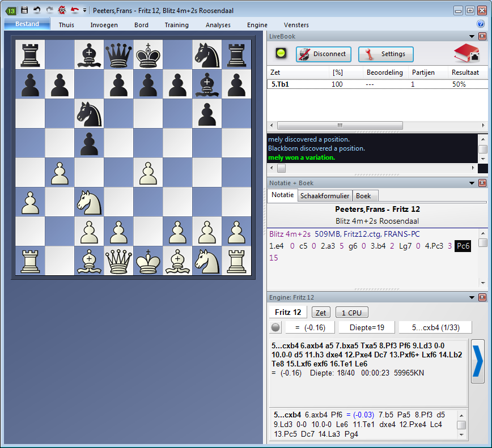Collapse the Notatie + Boek panel chevron
492x448 pixels.
coord(472,182)
